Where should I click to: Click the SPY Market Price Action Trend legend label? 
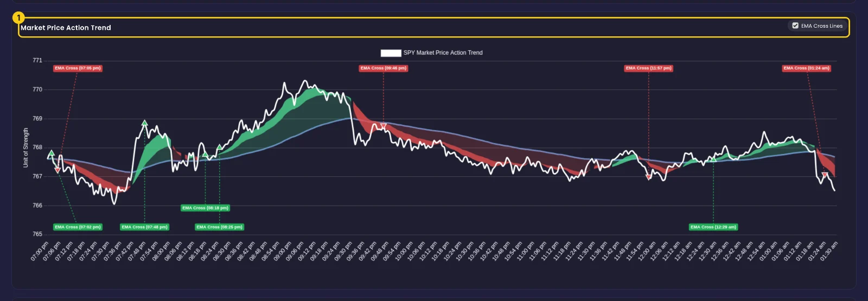click(443, 53)
